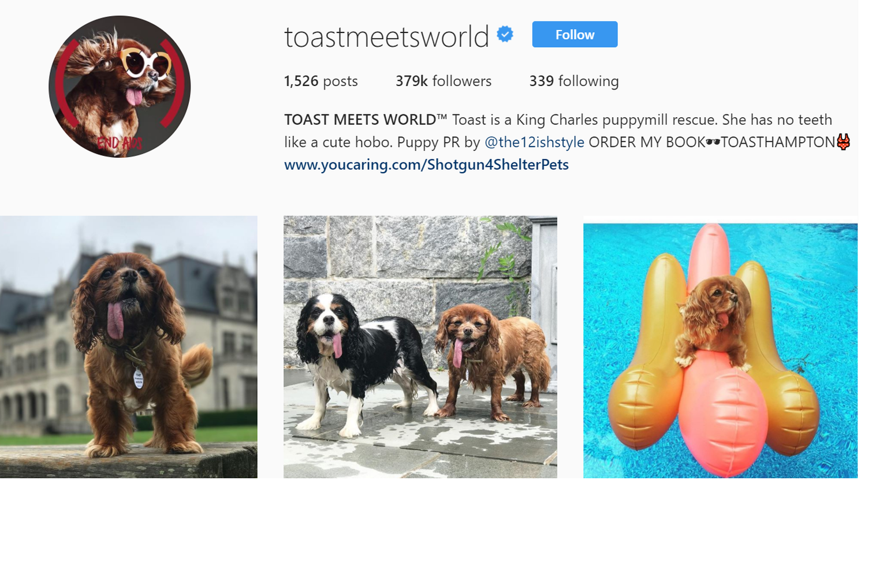Image resolution: width=887 pixels, height=588 pixels.
Task: Click the bold TOAST MEETS WORLD™ name
Action: 366,120
